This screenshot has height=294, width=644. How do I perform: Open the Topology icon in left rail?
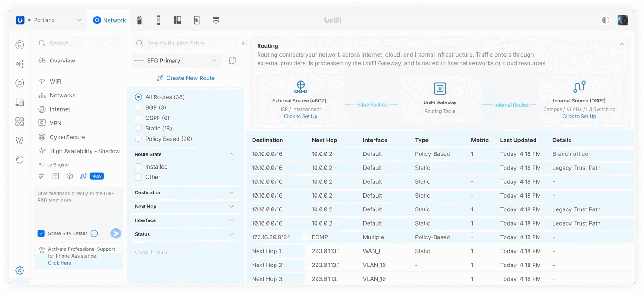click(20, 64)
